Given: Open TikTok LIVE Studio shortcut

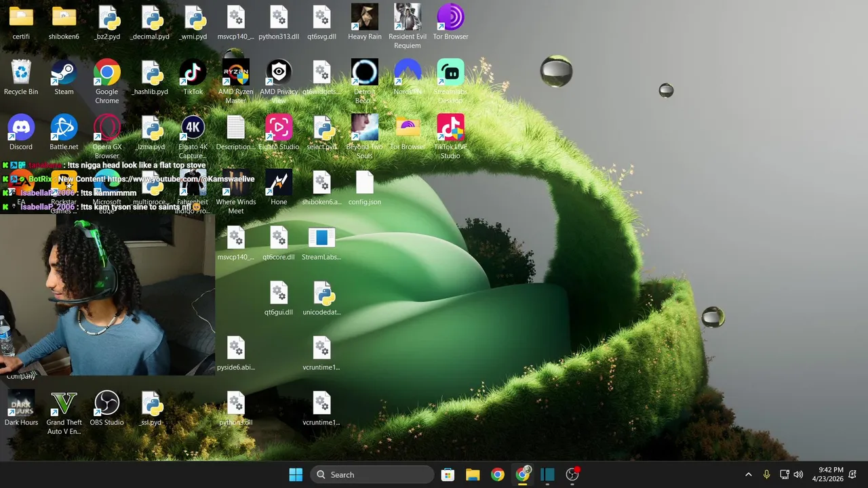Looking at the screenshot, I should (x=450, y=137).
